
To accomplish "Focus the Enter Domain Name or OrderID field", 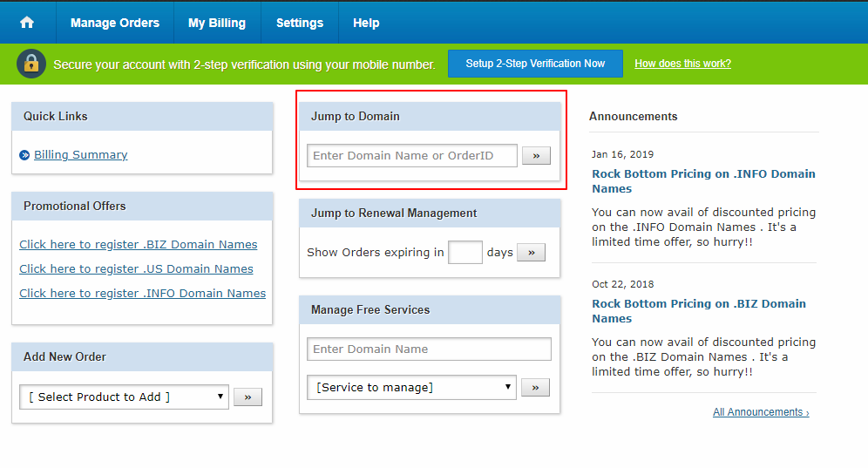I will (x=411, y=155).
